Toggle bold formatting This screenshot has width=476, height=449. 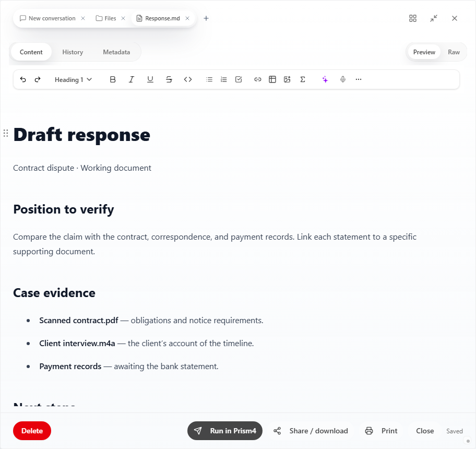click(113, 79)
